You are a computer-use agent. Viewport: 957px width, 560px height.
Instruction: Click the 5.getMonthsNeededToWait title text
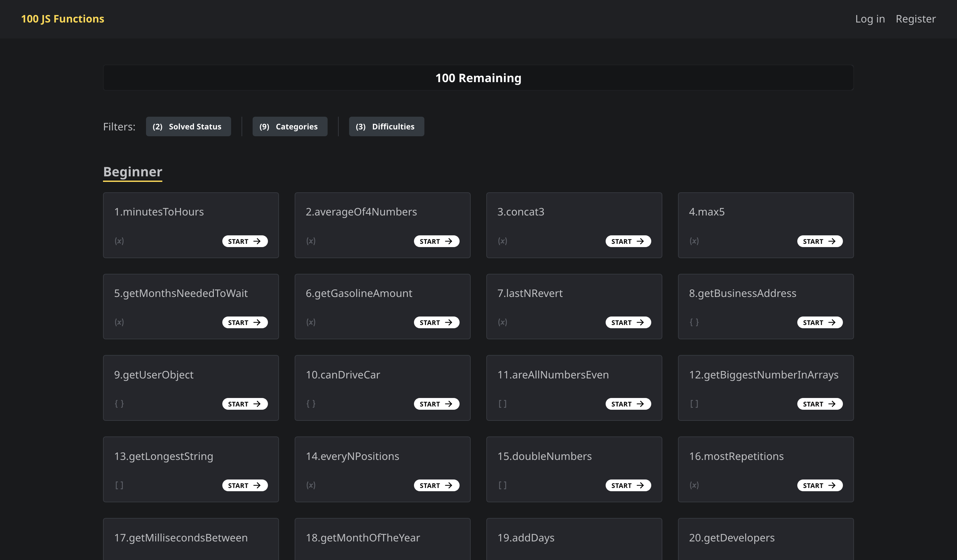click(181, 293)
